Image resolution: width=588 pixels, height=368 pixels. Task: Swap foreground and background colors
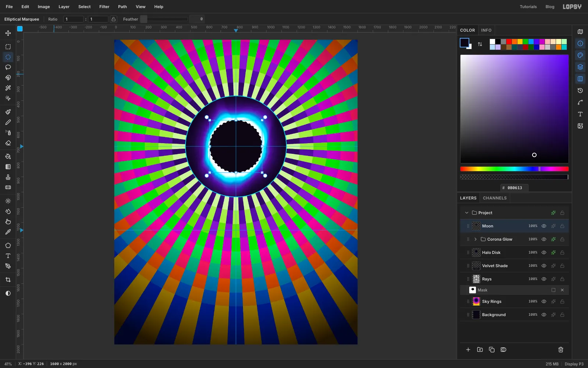(x=480, y=44)
